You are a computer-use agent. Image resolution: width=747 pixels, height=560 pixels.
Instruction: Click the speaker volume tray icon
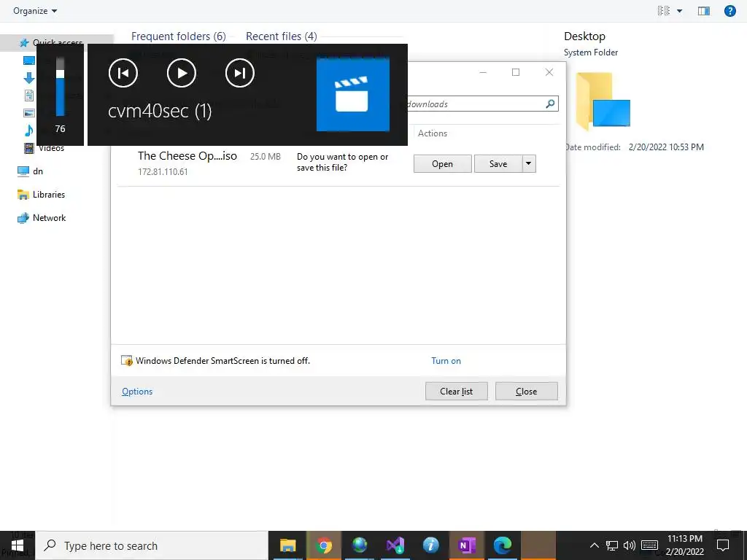coord(630,545)
